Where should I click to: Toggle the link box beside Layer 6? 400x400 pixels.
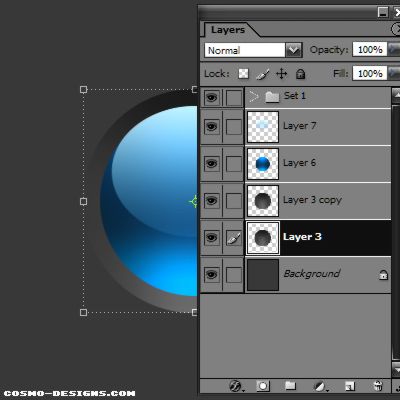(x=234, y=164)
